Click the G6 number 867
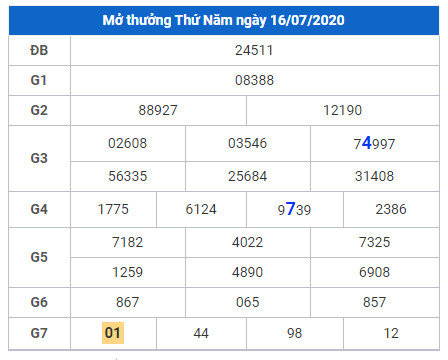The height and width of the screenshot is (360, 448). click(127, 302)
